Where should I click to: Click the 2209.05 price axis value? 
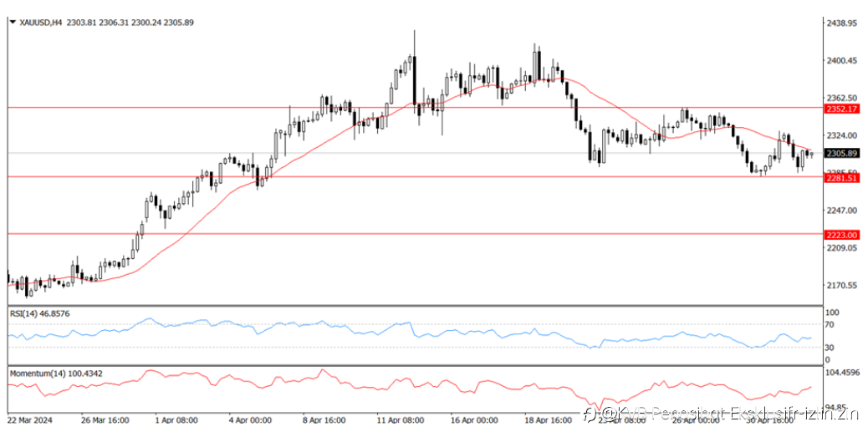(841, 247)
